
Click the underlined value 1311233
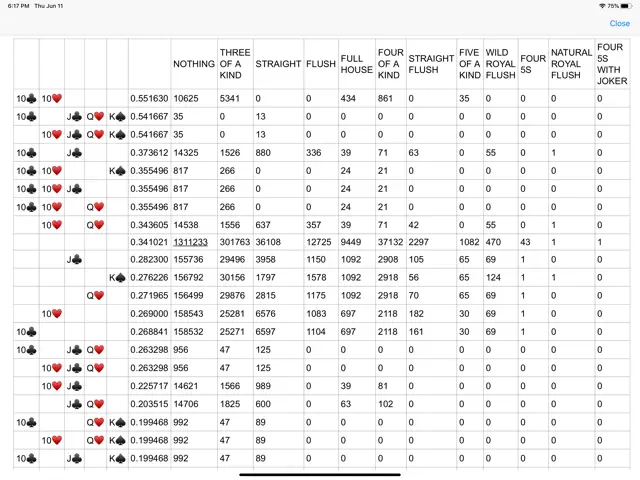click(190, 242)
